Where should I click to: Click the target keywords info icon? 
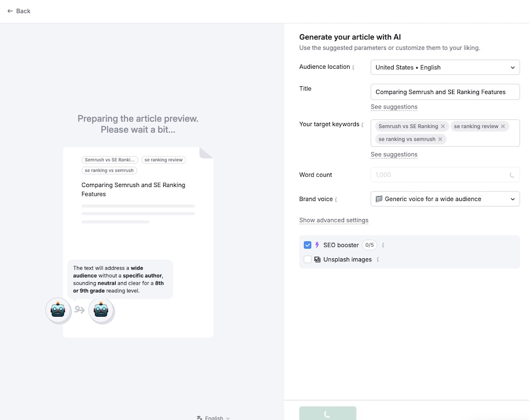[362, 125]
